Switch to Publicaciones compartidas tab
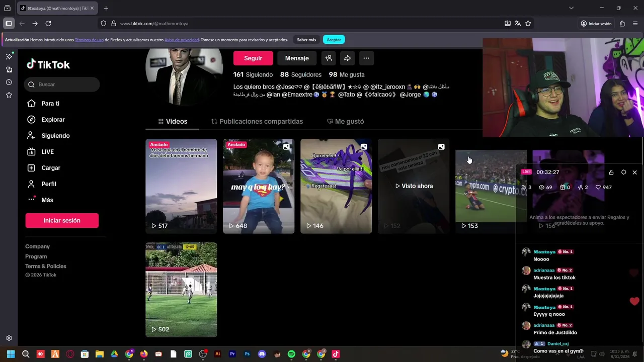The height and width of the screenshot is (362, 644). [257, 121]
